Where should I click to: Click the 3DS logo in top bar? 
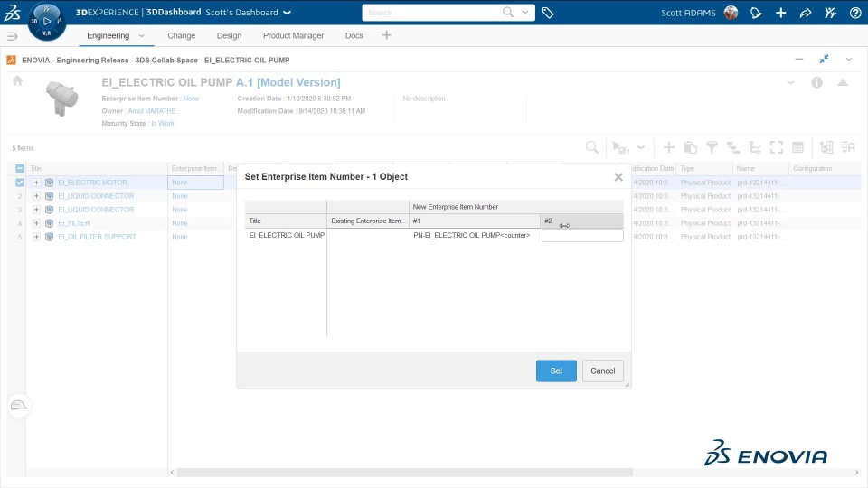(x=12, y=12)
